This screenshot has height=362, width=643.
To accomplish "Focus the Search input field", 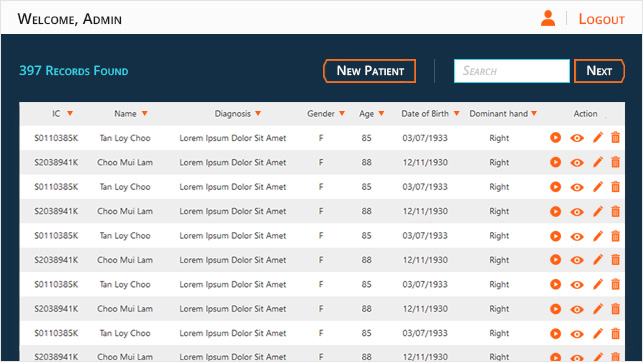I will (511, 71).
